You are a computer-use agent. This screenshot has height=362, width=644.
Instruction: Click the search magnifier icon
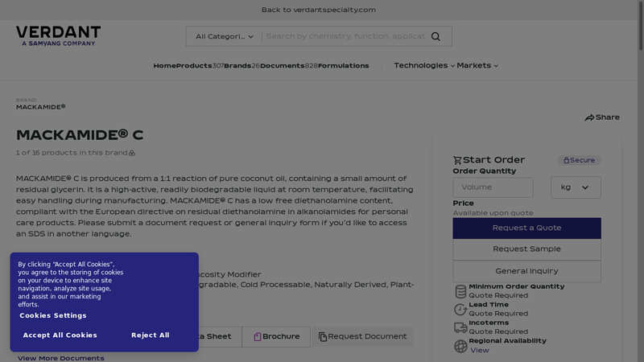click(436, 36)
